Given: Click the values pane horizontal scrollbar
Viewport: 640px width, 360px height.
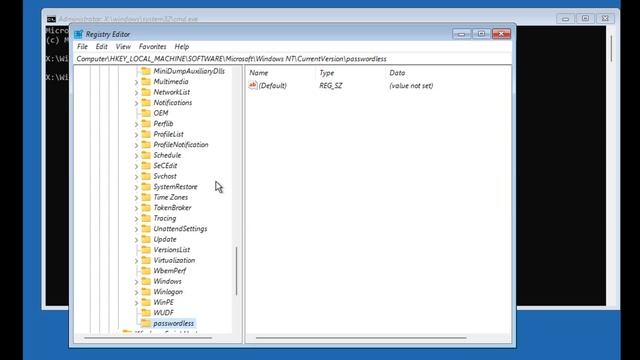Looking at the screenshot, I should [361, 338].
